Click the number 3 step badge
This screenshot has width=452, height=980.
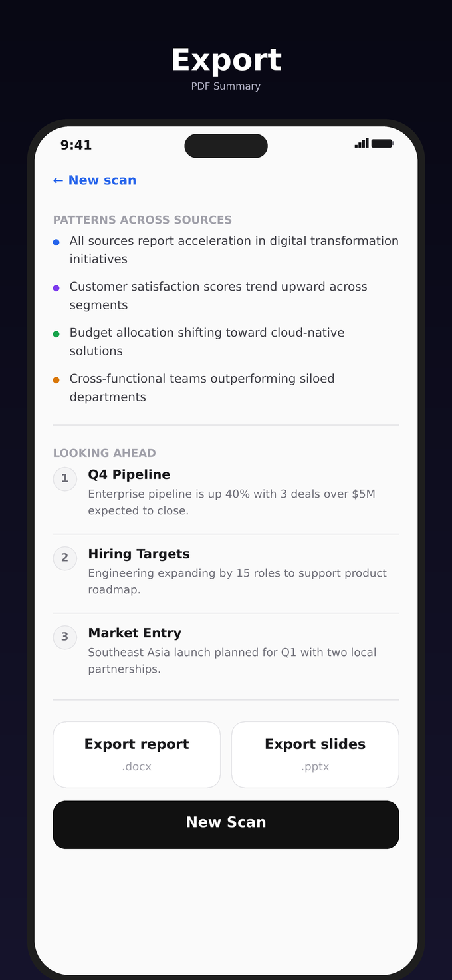(x=64, y=637)
